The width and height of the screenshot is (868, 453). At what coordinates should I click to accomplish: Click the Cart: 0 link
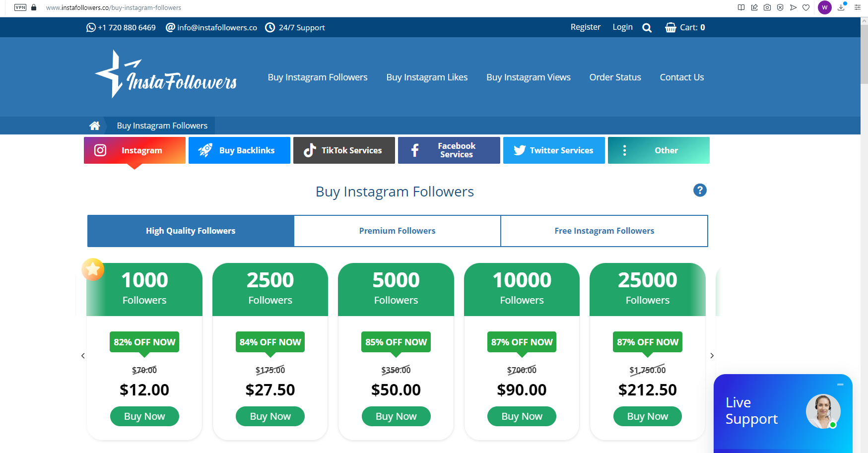point(692,27)
